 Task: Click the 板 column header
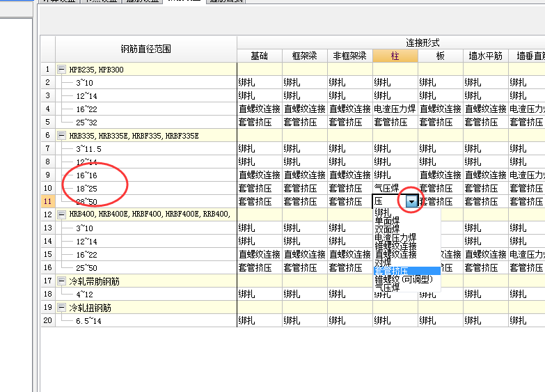pos(440,56)
